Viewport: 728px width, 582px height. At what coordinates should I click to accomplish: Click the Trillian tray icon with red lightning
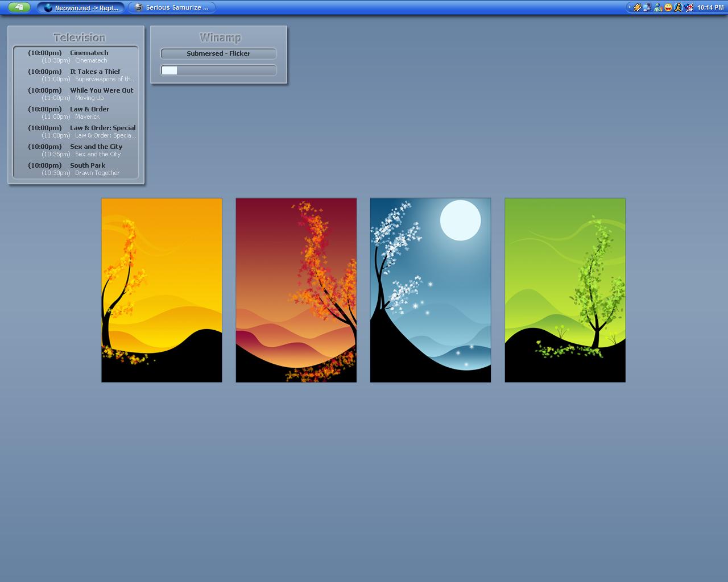(x=688, y=7)
